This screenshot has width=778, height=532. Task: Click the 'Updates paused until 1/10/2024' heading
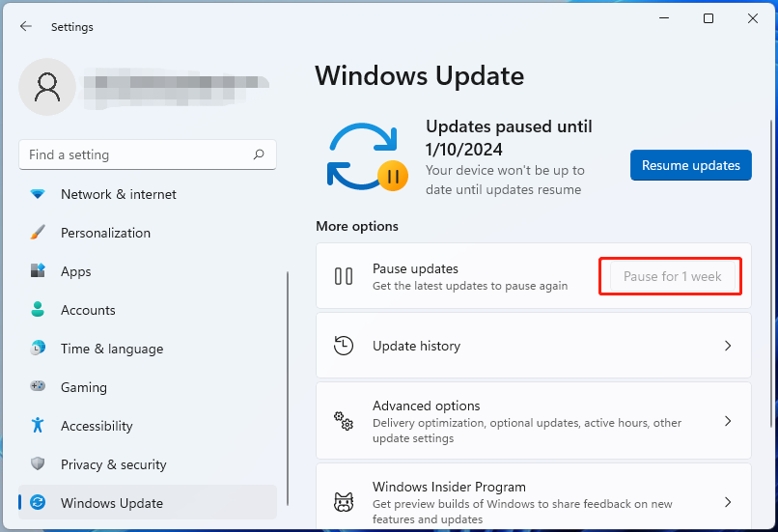[x=509, y=137]
